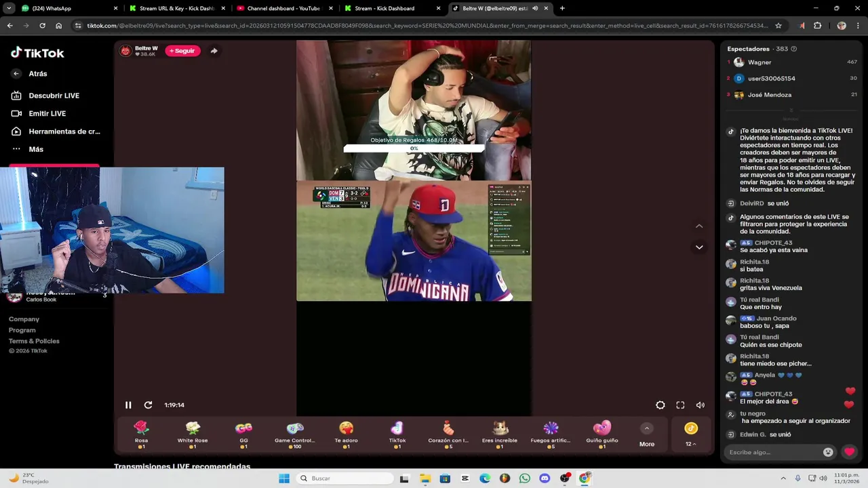This screenshot has width=868, height=488.
Task: Open the emoji picker in chat
Action: click(828, 452)
